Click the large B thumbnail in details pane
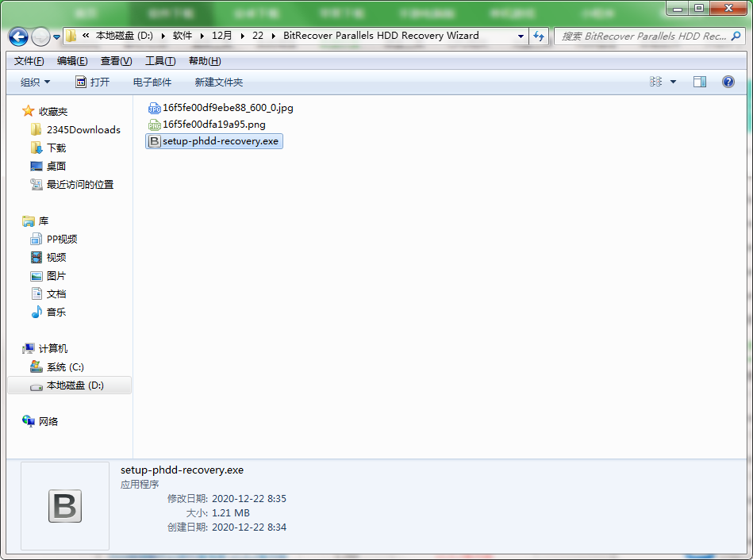This screenshot has width=753, height=560. coord(65,506)
